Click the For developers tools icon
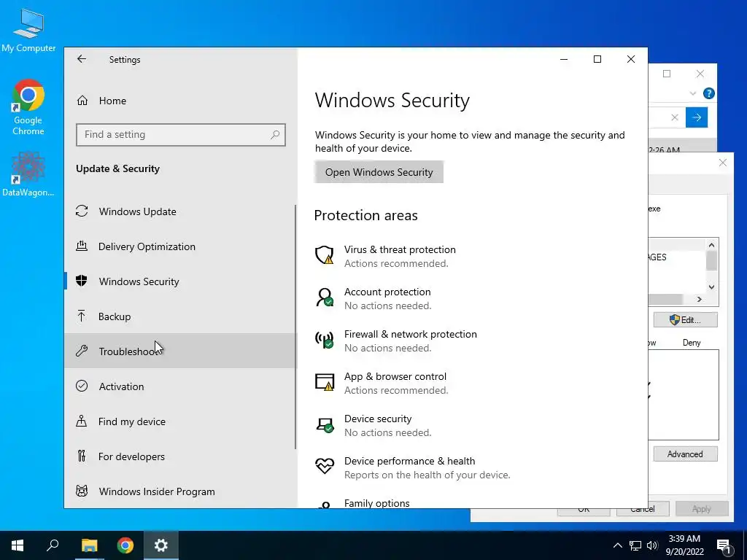The width and height of the screenshot is (747, 560). pyautogui.click(x=82, y=456)
